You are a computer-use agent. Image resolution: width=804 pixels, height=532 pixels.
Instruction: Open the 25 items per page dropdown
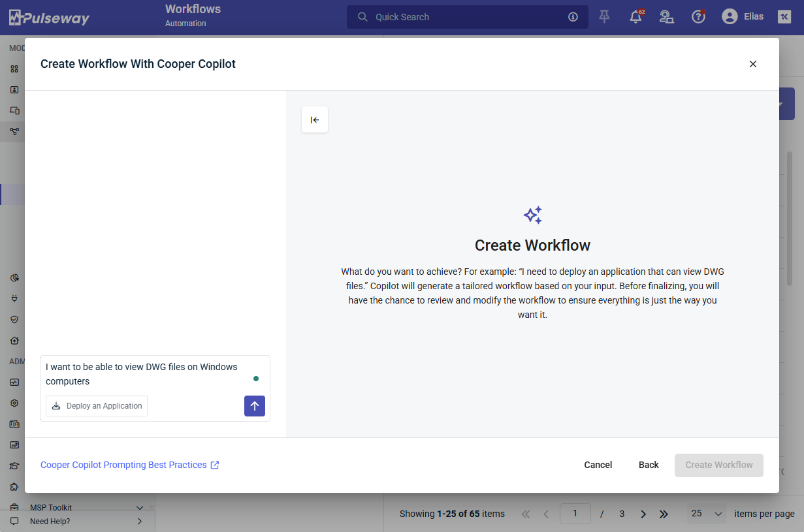click(707, 514)
